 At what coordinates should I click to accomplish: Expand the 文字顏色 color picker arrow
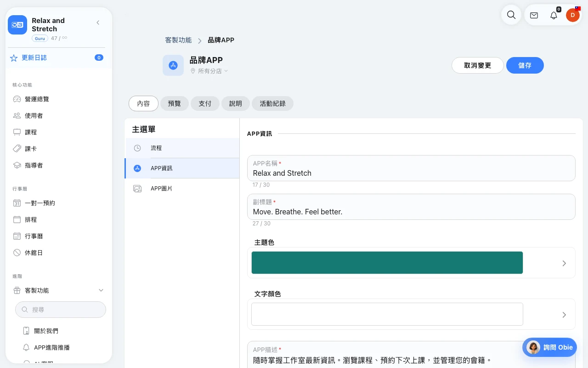564,315
